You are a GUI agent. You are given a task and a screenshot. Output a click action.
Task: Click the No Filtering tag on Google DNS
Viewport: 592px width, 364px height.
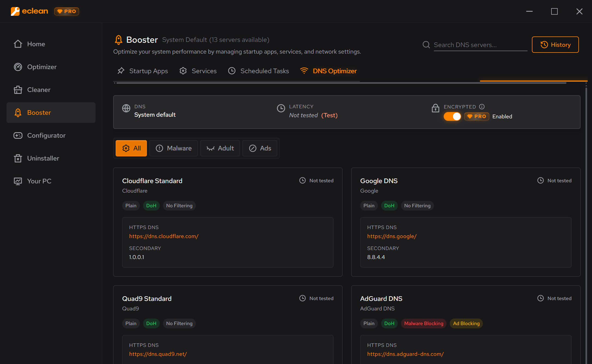417,206
